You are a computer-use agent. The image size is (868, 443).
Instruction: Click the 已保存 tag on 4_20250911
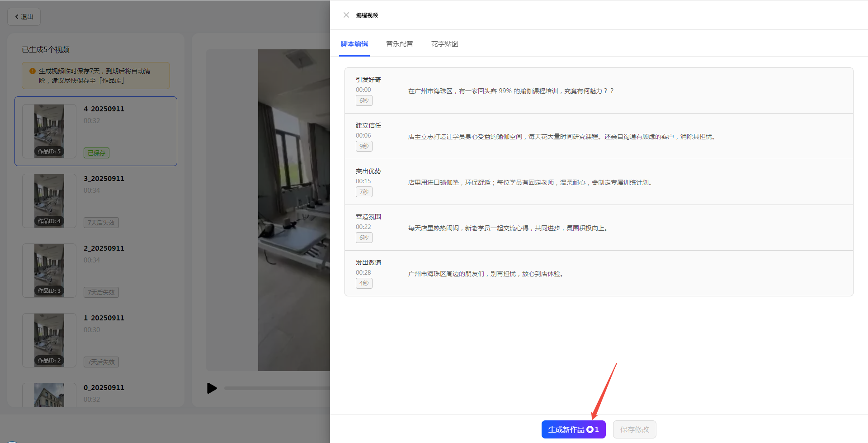96,153
